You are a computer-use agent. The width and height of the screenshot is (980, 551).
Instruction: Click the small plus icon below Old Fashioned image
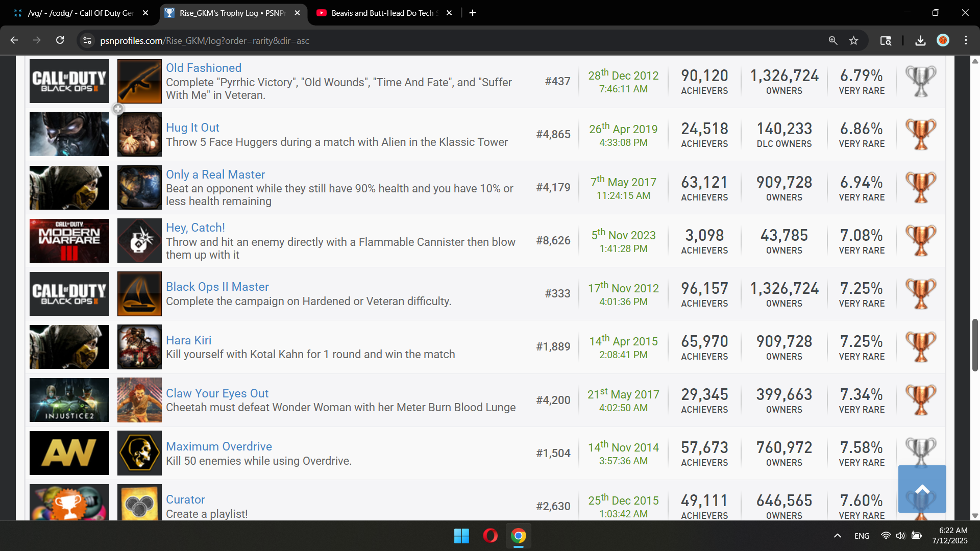click(118, 109)
